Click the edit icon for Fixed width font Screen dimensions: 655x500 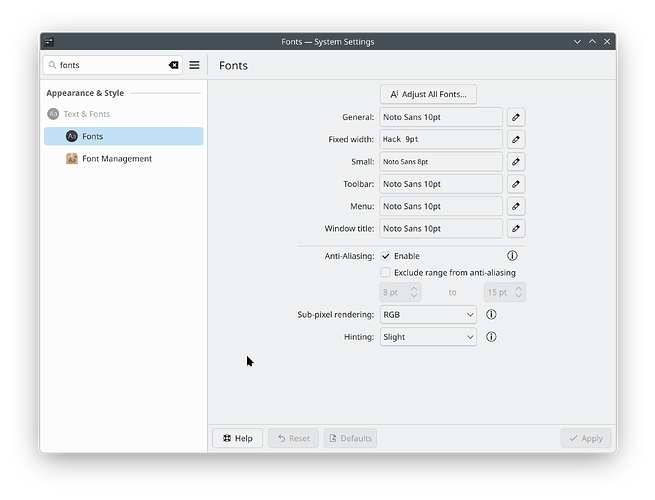click(516, 139)
